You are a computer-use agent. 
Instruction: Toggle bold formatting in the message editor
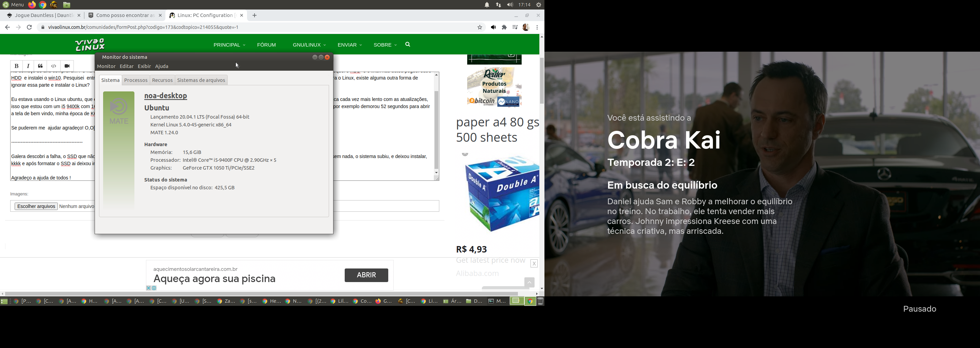[x=16, y=66]
